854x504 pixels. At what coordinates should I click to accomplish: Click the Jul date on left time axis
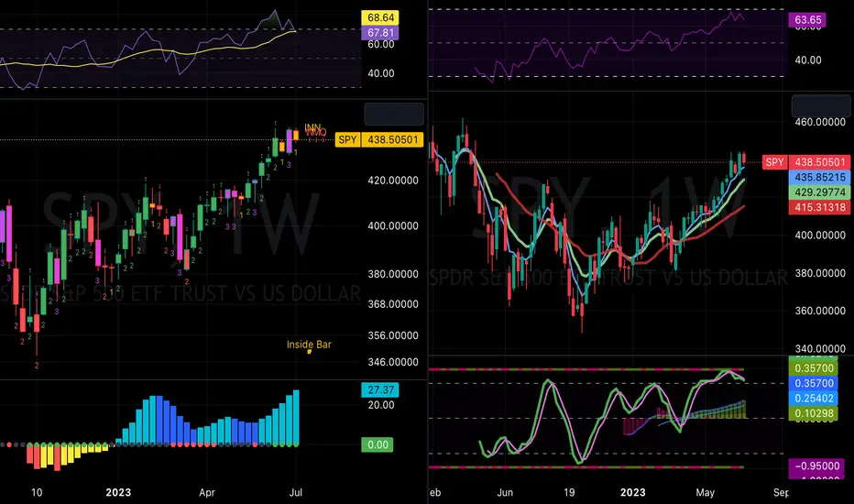click(x=295, y=493)
